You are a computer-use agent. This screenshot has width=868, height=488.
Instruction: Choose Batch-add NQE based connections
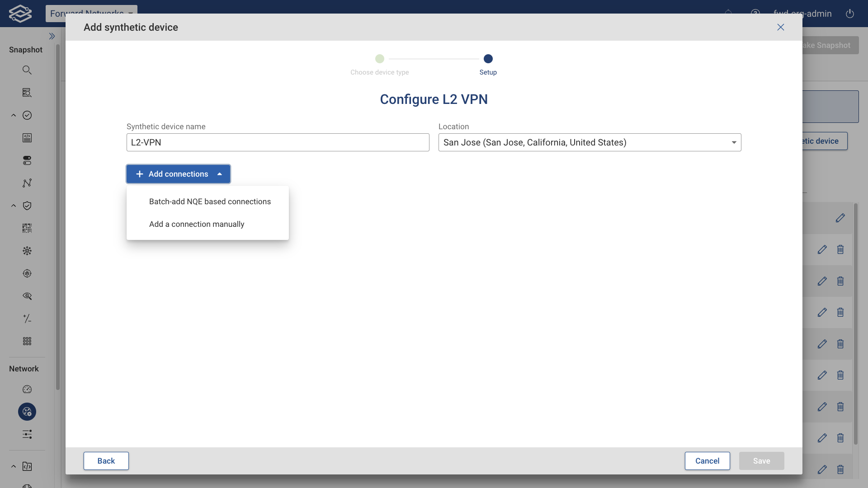pyautogui.click(x=209, y=202)
